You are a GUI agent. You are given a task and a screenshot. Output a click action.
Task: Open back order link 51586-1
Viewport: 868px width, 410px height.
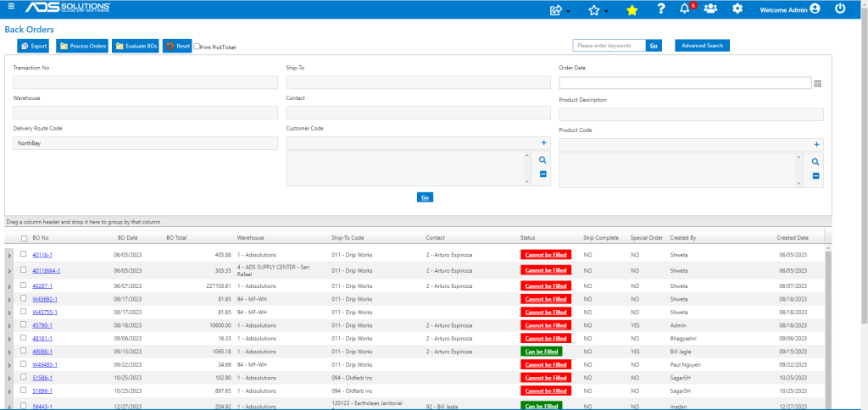point(42,378)
